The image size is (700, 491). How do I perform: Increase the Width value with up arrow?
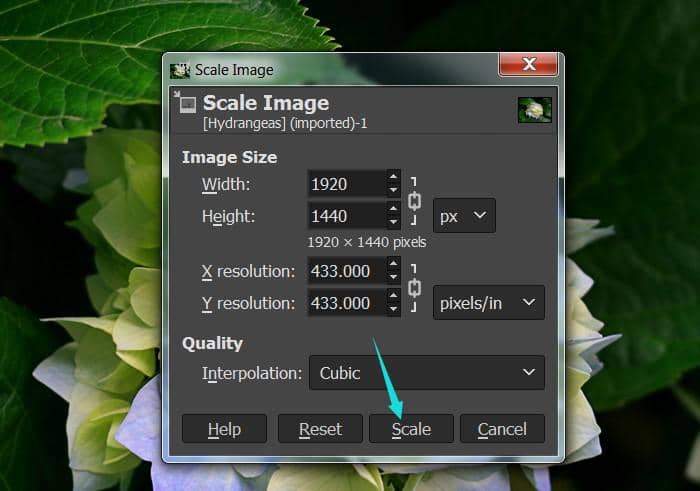coord(393,177)
